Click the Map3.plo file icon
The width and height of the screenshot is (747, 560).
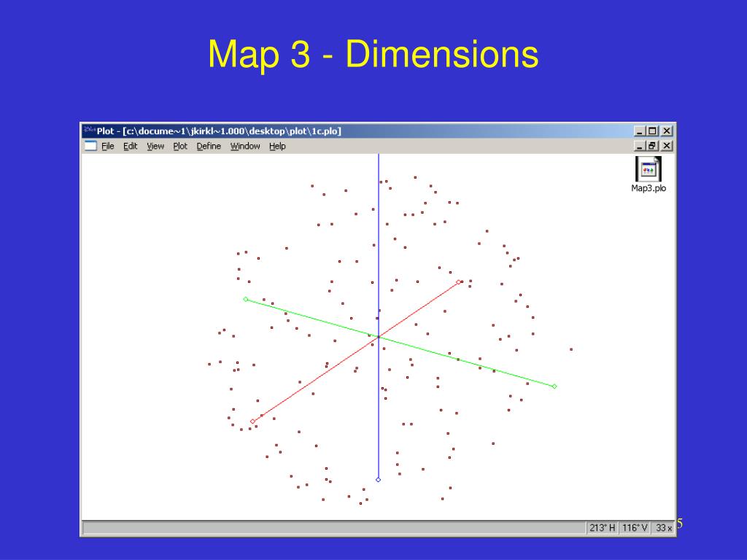tap(649, 169)
